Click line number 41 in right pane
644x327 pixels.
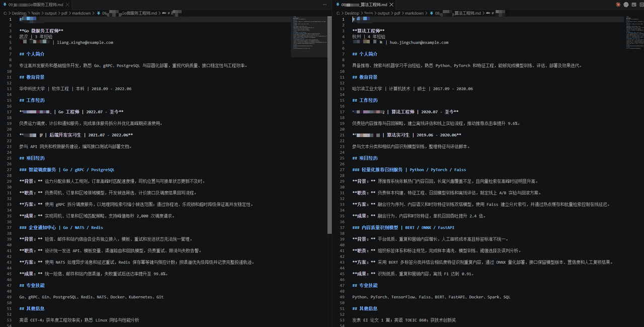tap(343, 251)
